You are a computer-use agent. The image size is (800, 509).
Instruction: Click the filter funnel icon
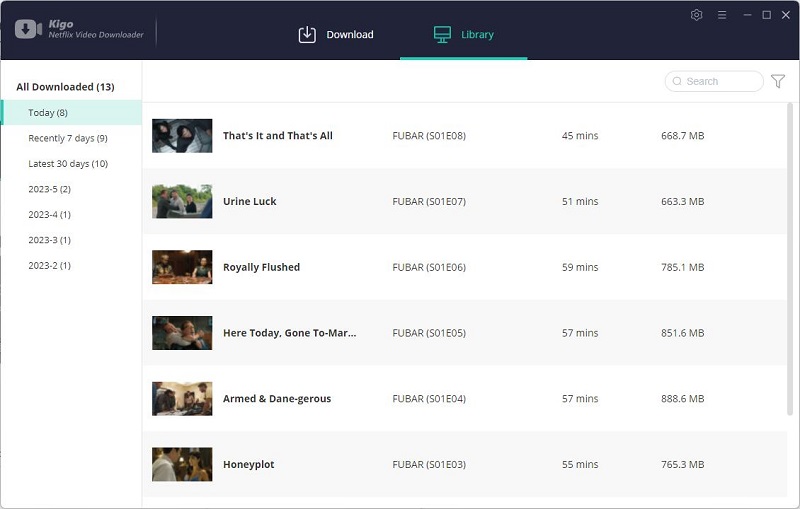pyautogui.click(x=778, y=81)
